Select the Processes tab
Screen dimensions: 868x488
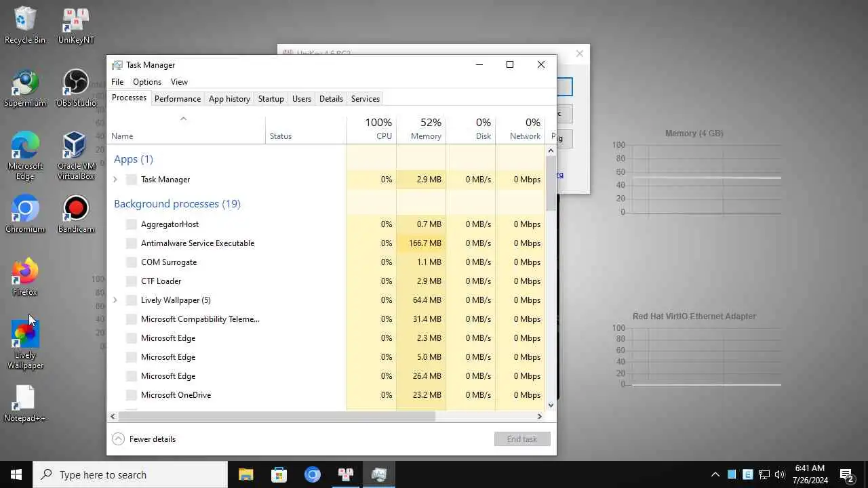point(129,98)
